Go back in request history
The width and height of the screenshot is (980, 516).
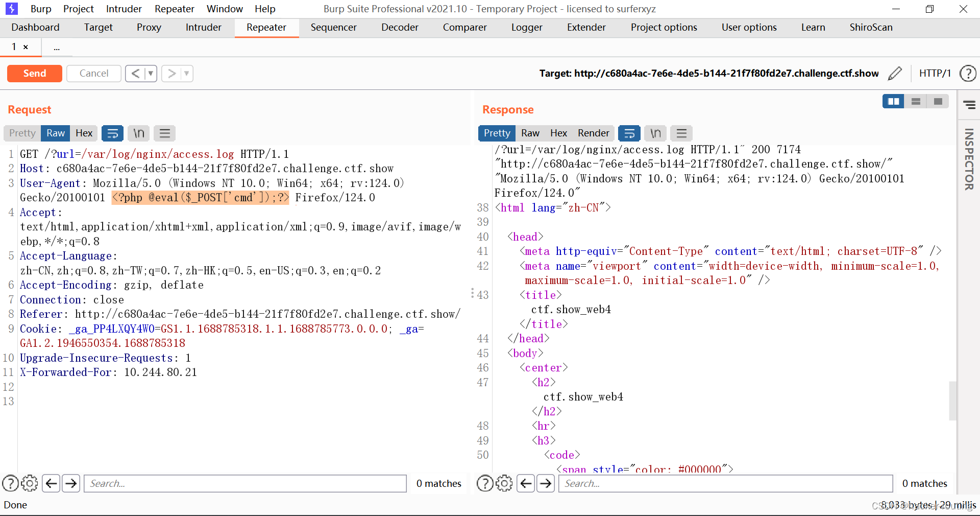pos(135,74)
